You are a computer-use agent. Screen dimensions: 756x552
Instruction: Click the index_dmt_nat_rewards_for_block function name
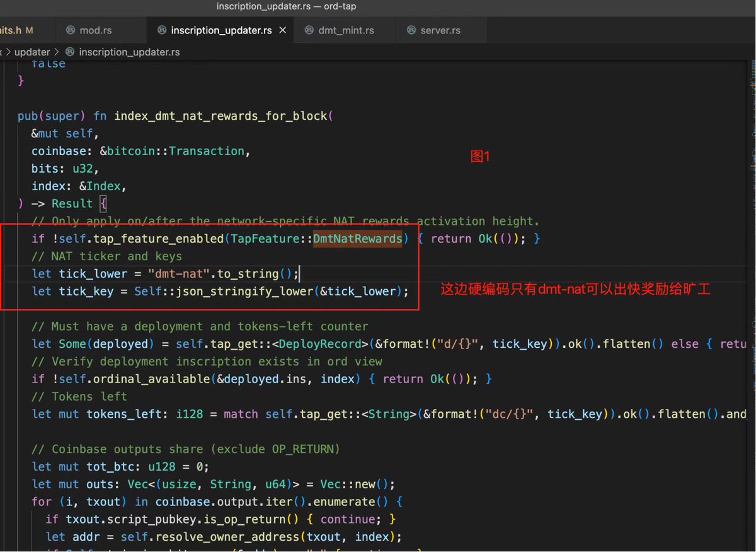click(x=219, y=116)
